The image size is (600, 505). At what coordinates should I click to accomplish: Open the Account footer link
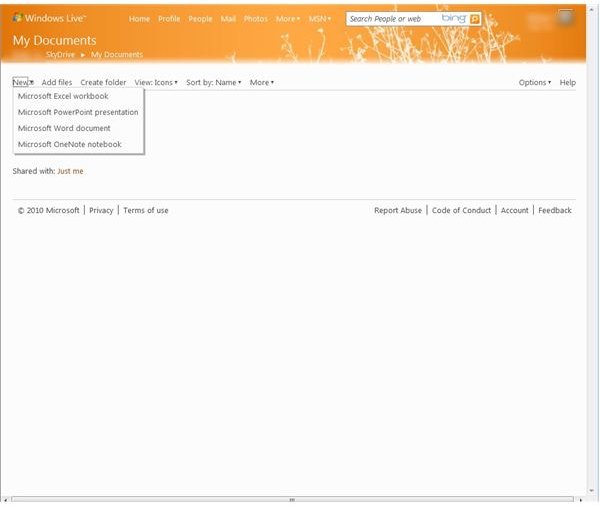[x=515, y=210]
